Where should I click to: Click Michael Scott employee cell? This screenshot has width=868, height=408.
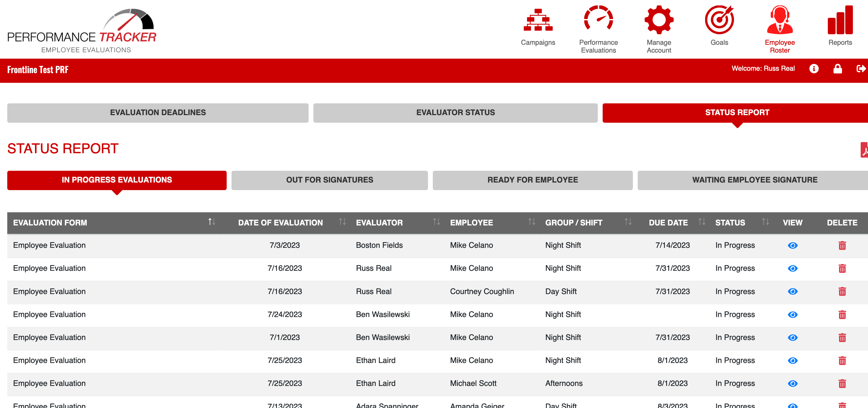[473, 384]
